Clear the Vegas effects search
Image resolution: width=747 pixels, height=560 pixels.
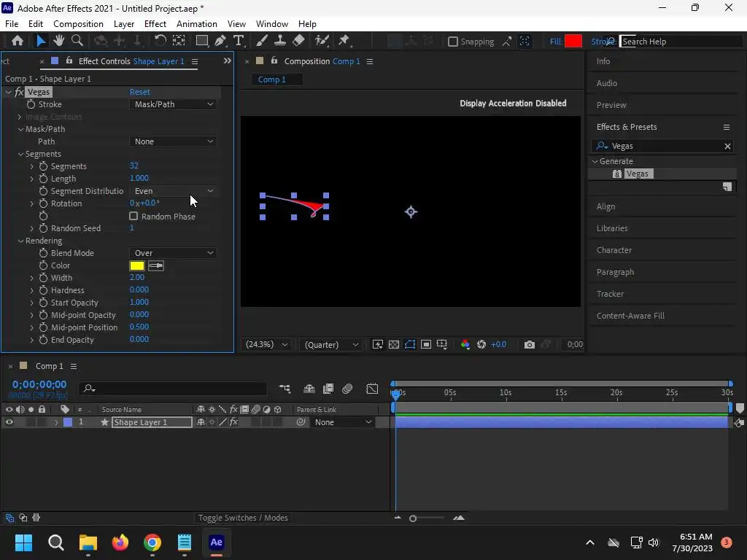pos(727,146)
